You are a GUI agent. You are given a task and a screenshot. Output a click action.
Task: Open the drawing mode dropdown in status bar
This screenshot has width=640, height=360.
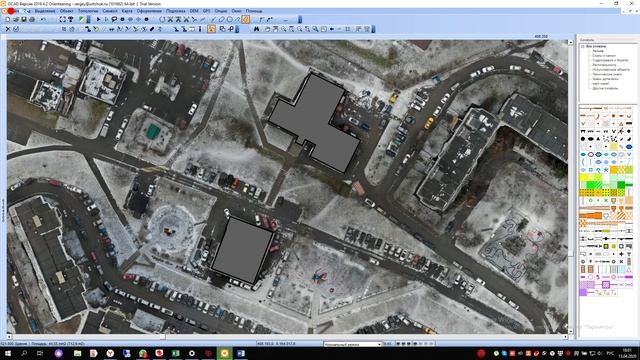point(379,344)
